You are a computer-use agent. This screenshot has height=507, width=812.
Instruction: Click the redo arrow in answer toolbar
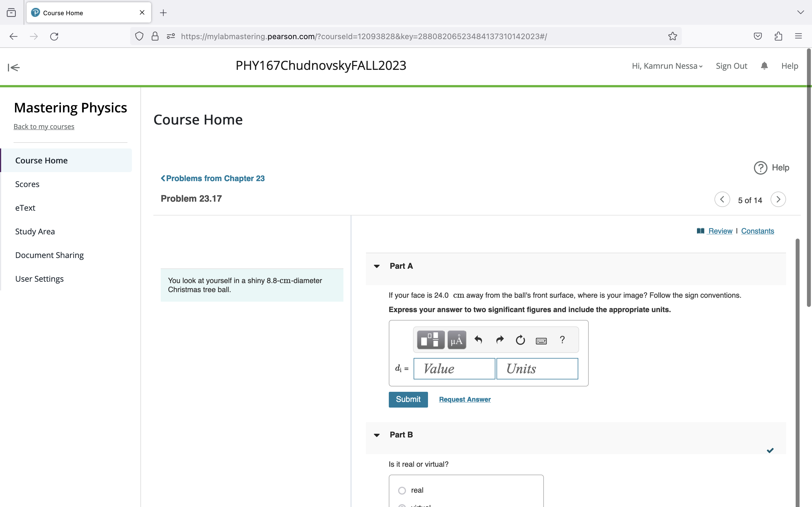point(500,340)
